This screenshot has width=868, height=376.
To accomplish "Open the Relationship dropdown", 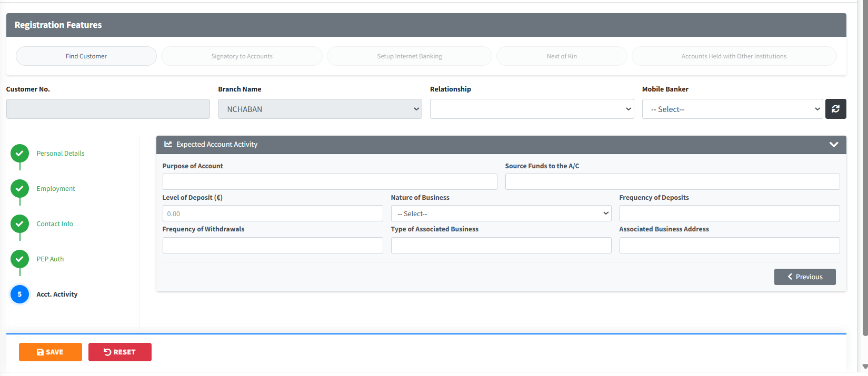I will (532, 109).
